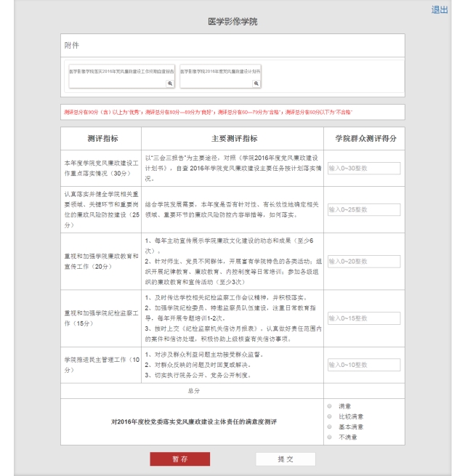This screenshot has height=476, width=465.
Task: Focus the 输入0~30整数 score field
Action: [363, 168]
